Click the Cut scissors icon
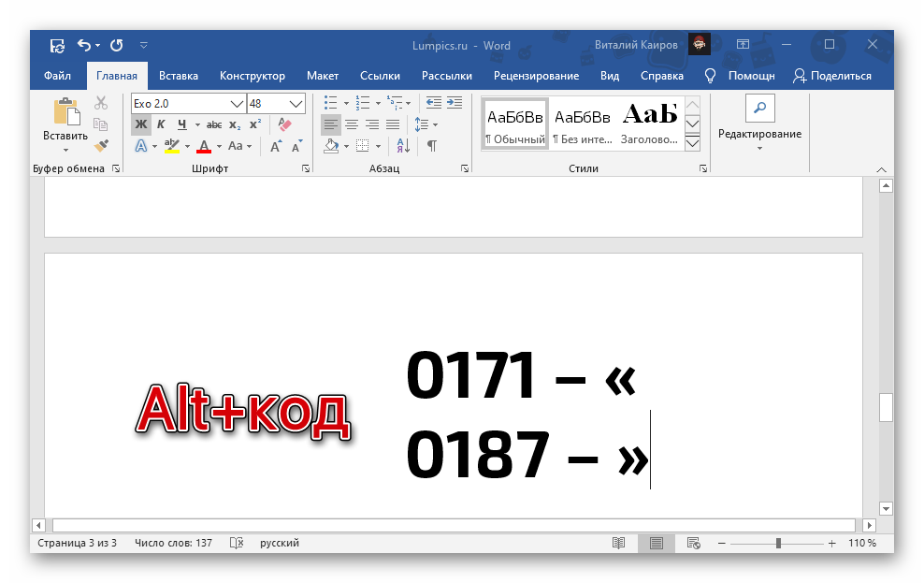The height and width of the screenshot is (583, 924). [101, 103]
